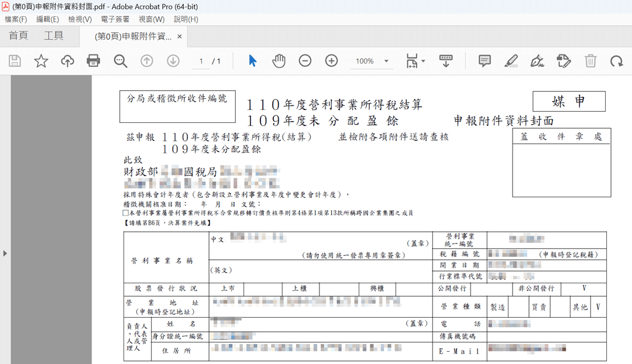This screenshot has width=632, height=364.
Task: Click the 稅籍編號 label cell
Action: tap(460, 254)
